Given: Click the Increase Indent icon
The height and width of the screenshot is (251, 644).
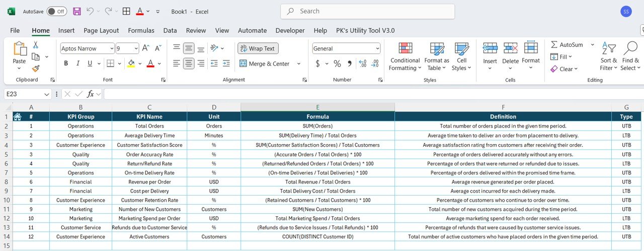Looking at the screenshot, I should pyautogui.click(x=226, y=64).
